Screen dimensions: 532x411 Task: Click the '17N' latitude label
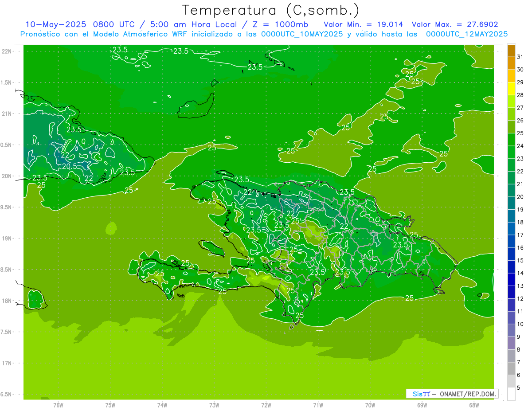click(x=7, y=363)
